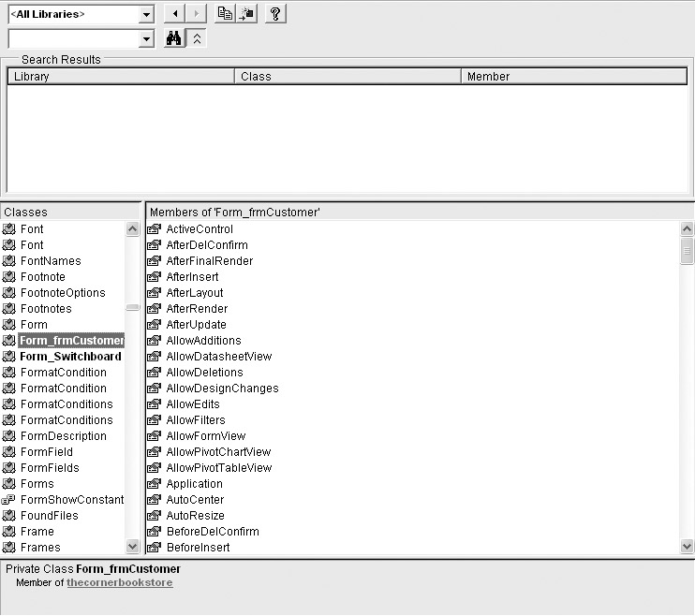Click the View Definition icon
Viewport: 695px width, 616px height.
pos(246,14)
